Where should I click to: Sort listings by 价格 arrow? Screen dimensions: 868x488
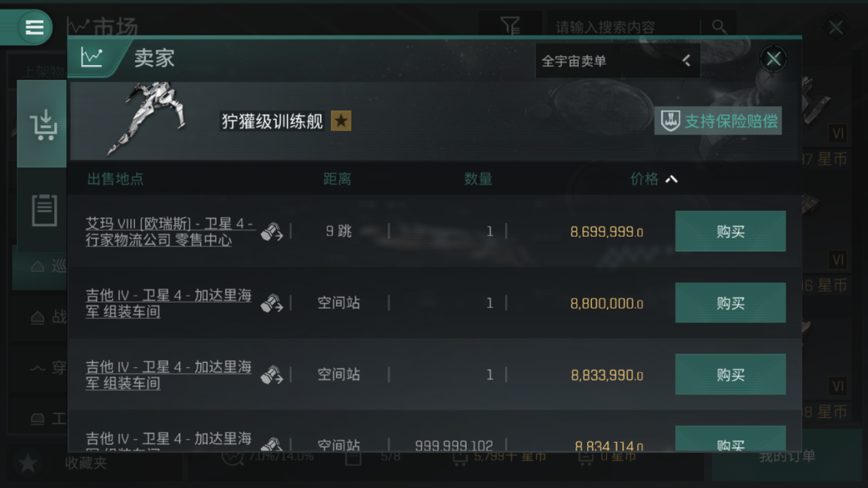671,179
